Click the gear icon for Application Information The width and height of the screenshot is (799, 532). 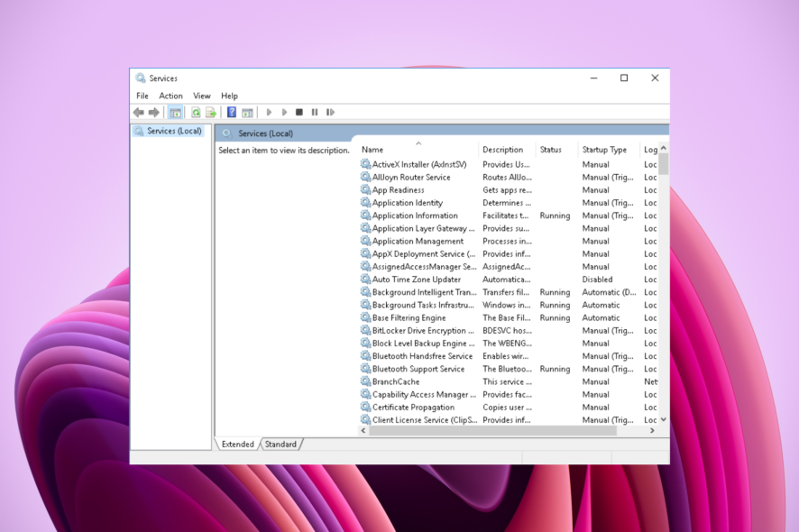(x=365, y=215)
